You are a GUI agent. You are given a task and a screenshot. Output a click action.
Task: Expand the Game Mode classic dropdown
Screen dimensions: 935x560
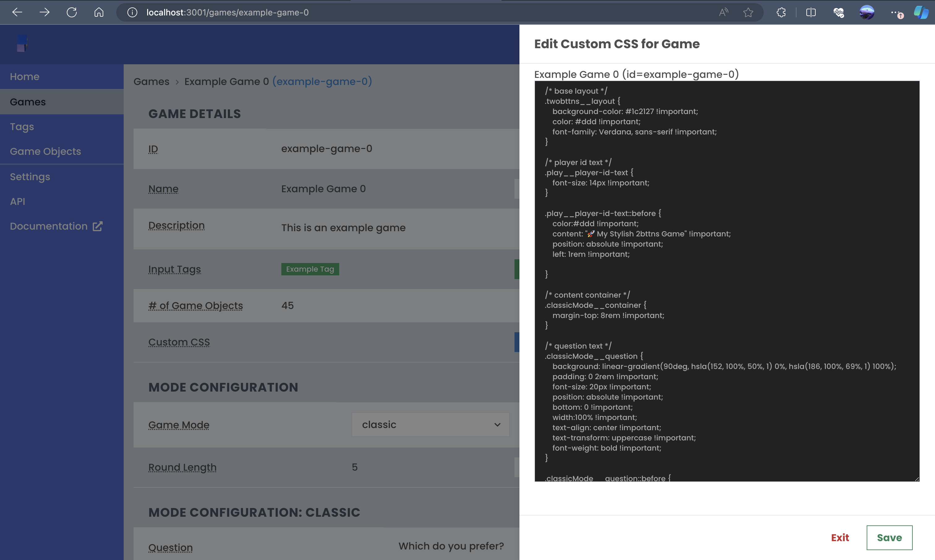pyautogui.click(x=430, y=425)
